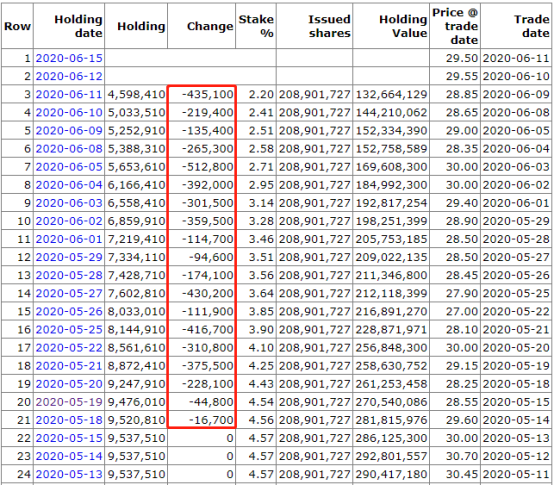Click the Change column header
Image resolution: width=554 pixels, height=485 pixels.
click(x=210, y=26)
